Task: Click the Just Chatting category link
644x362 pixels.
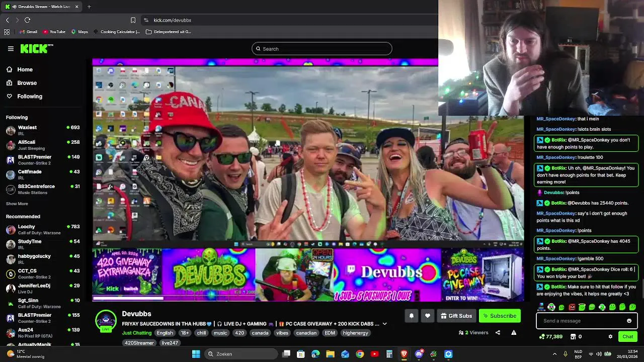Action: [137, 333]
